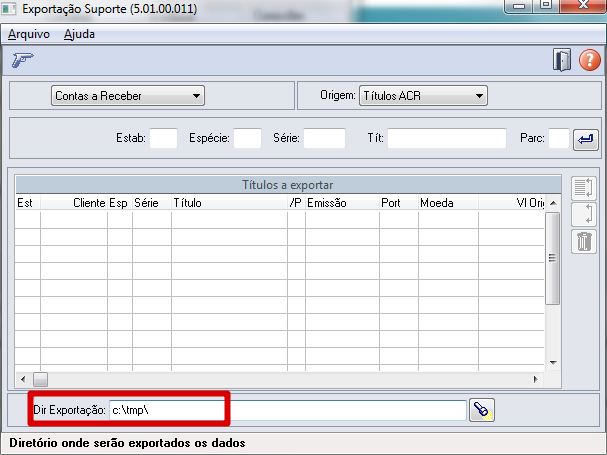Click the vertical scrollbar down arrow
The height and width of the screenshot is (455, 607).
pyautogui.click(x=553, y=363)
